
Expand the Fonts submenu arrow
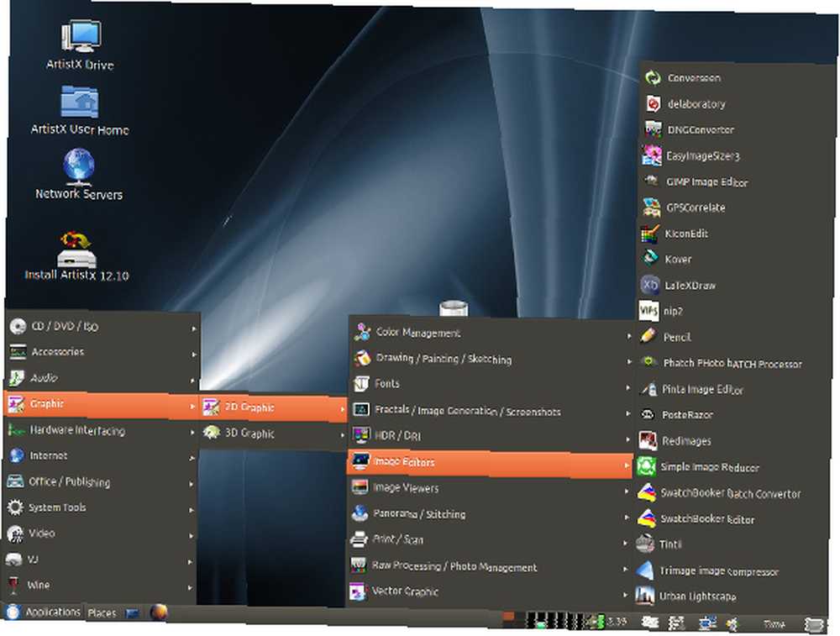(x=628, y=387)
